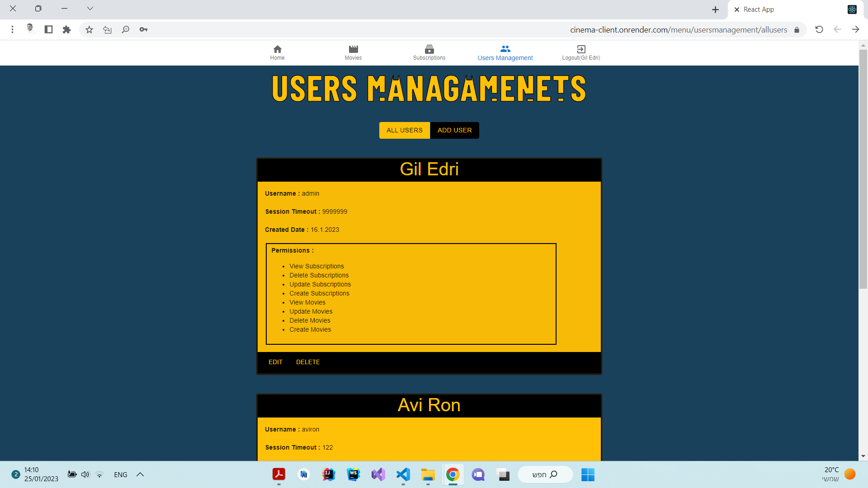Click the Home icon in the navigation bar
This screenshot has width=868, height=488.
coord(277,50)
